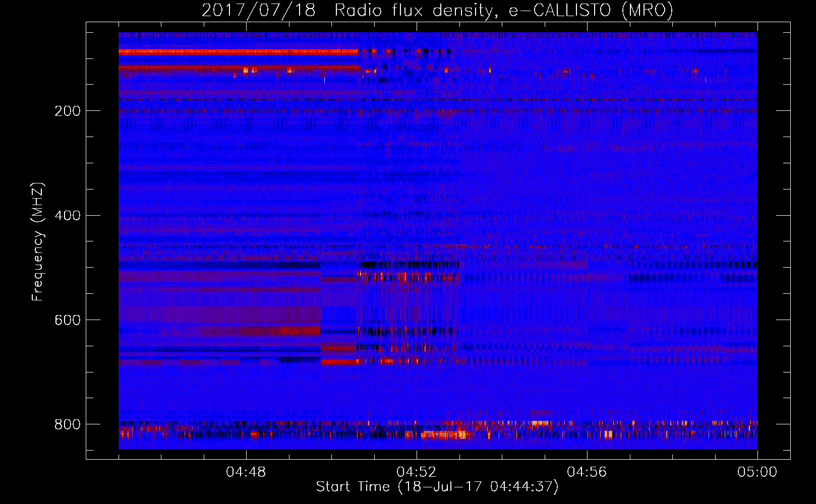Click the 600 frequency tick label
Screen dimensions: 816x504
68,320
